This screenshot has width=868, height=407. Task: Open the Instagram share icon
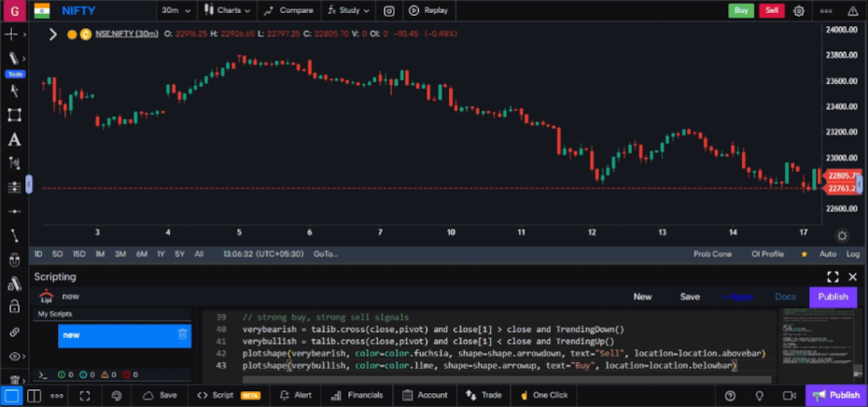[x=389, y=11]
